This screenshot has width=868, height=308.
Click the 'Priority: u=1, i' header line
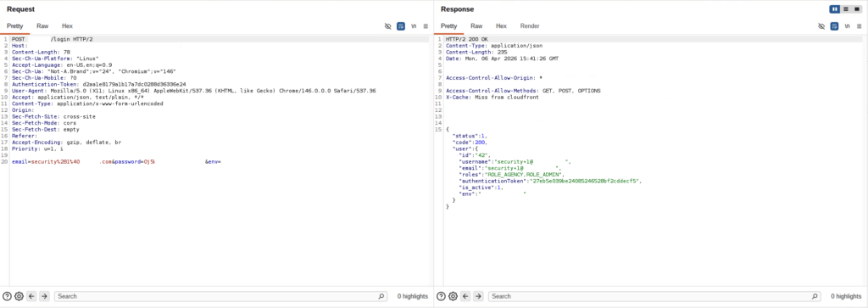(x=37, y=149)
